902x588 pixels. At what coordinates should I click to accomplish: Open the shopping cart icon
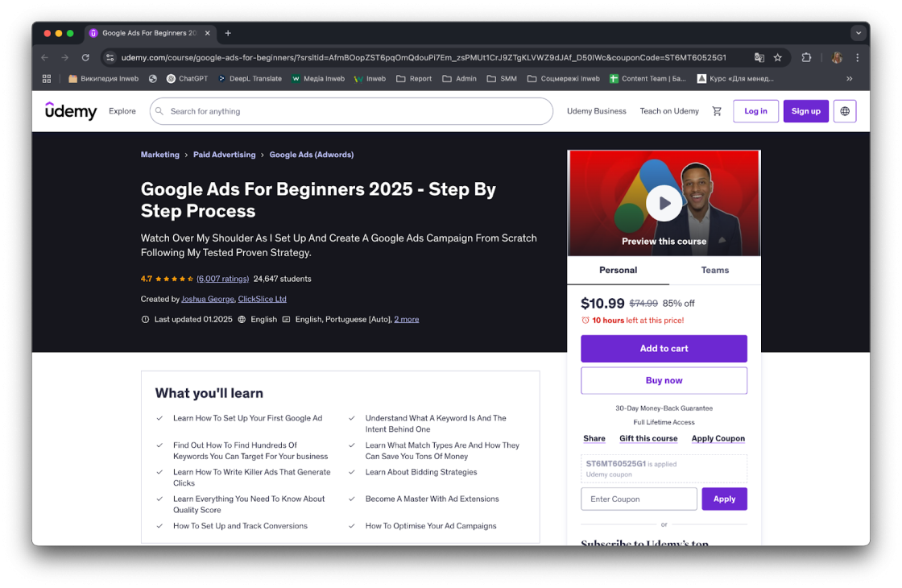click(717, 111)
